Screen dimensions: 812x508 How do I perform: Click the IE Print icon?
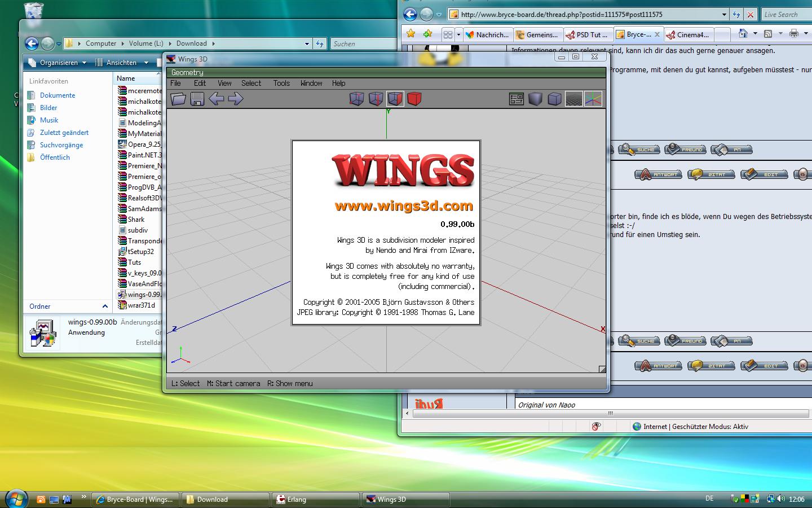[794, 34]
